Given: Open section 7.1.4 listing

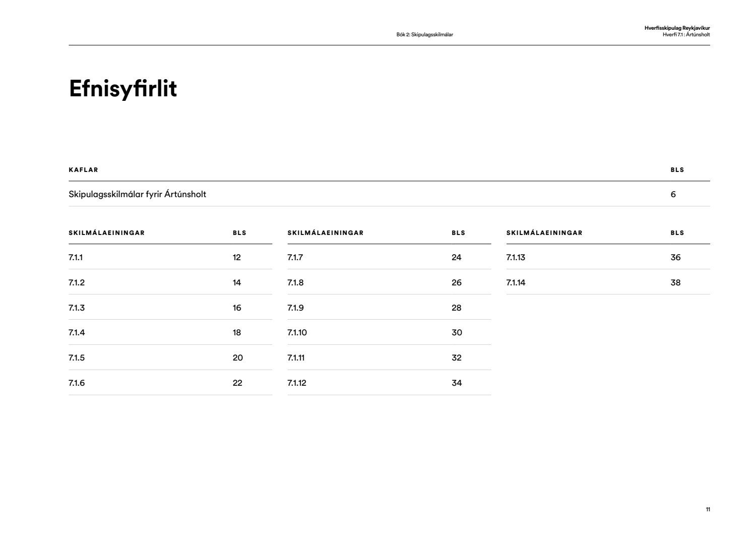Looking at the screenshot, I should (x=77, y=332).
